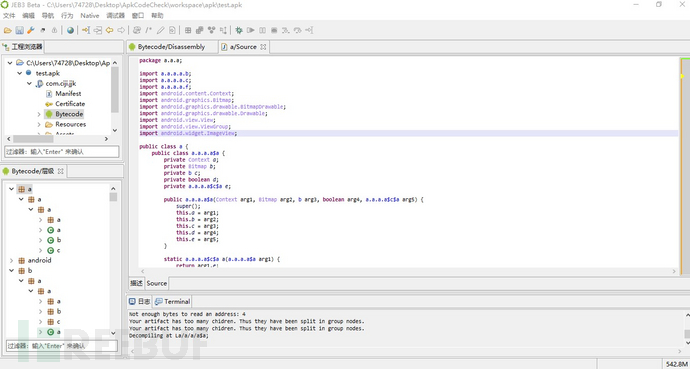
Task: Switch to the Terminal tab
Action: [x=172, y=301]
